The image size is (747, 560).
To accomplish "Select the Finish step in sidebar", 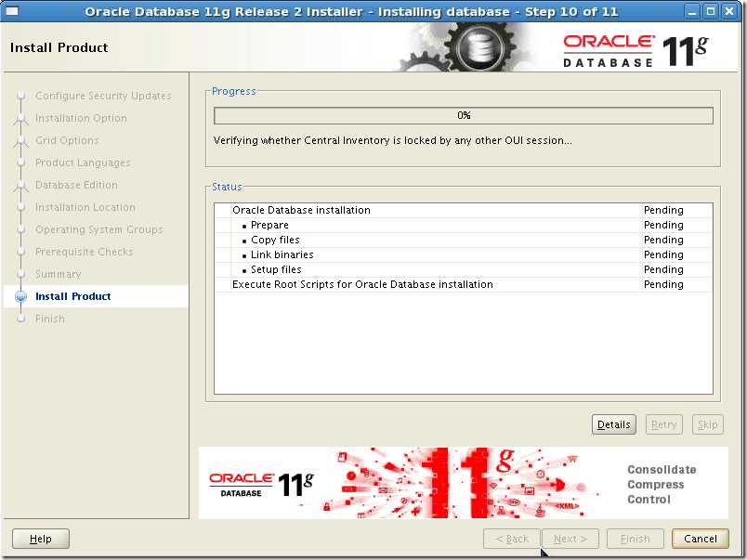I will click(49, 319).
